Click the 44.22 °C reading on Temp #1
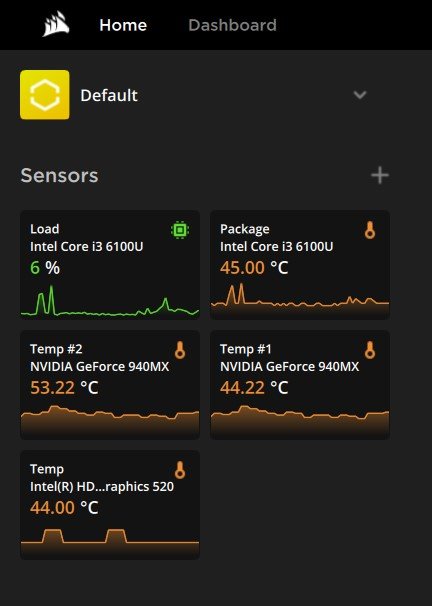432x606 pixels. pyautogui.click(x=254, y=388)
